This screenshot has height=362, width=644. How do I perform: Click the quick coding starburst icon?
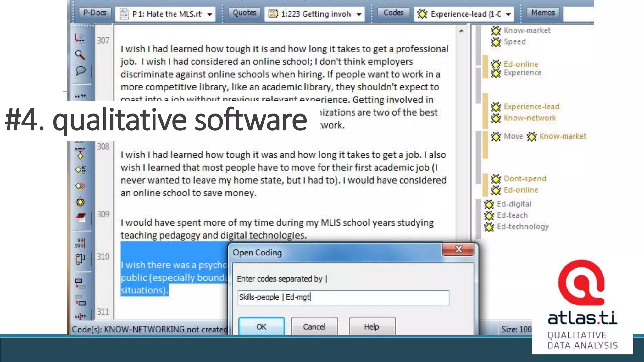(x=80, y=202)
